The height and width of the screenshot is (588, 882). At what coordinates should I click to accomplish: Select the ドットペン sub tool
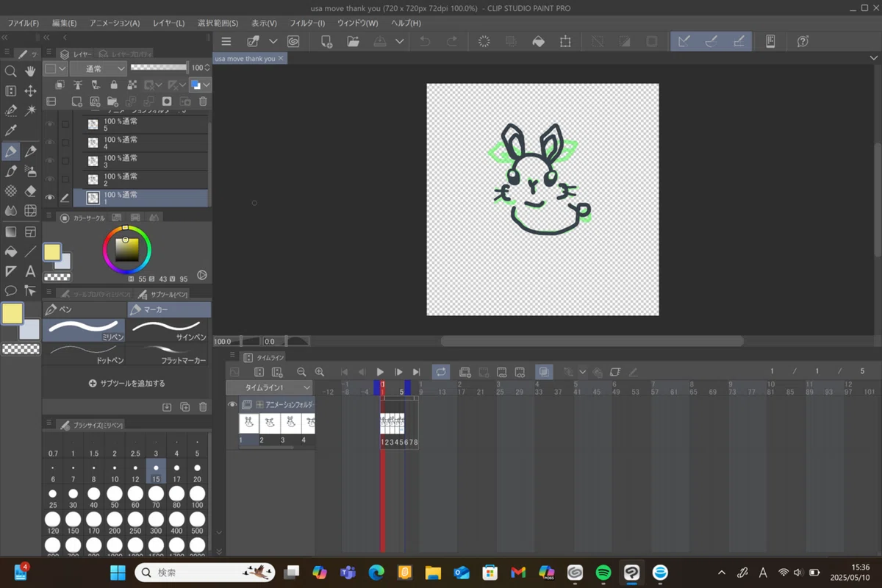point(84,354)
